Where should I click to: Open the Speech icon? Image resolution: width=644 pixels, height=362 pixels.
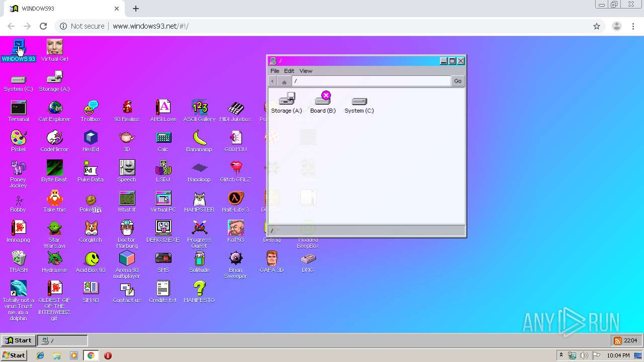click(127, 171)
